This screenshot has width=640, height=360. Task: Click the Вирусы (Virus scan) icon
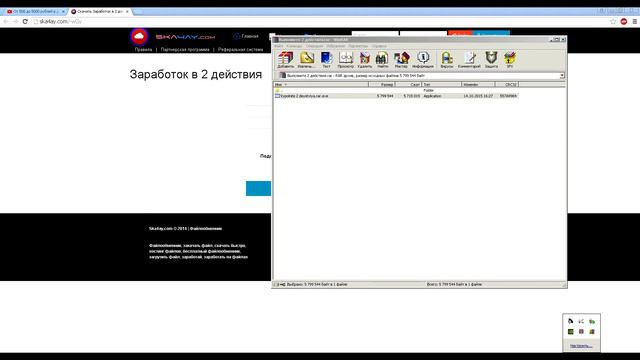447,60
